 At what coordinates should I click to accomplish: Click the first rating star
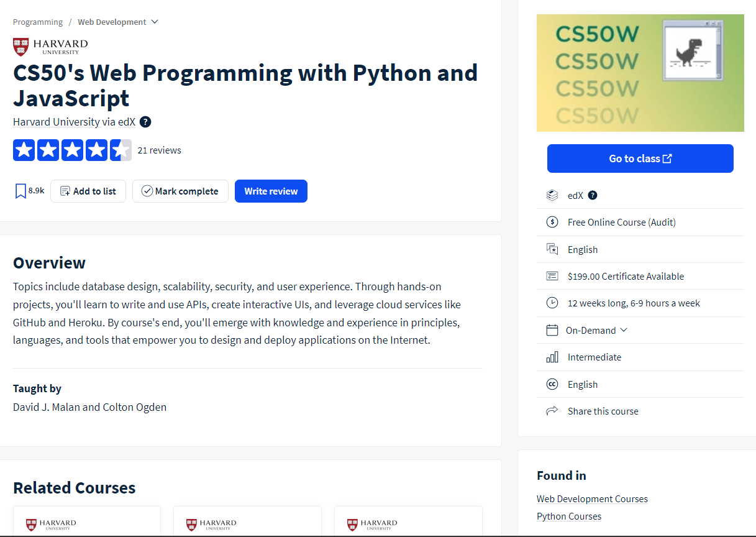24,150
